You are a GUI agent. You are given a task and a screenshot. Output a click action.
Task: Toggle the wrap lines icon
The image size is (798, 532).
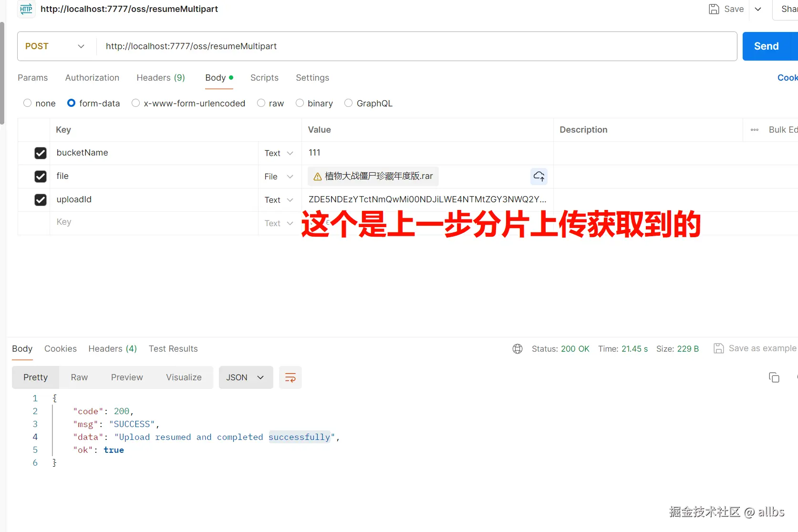(290, 377)
